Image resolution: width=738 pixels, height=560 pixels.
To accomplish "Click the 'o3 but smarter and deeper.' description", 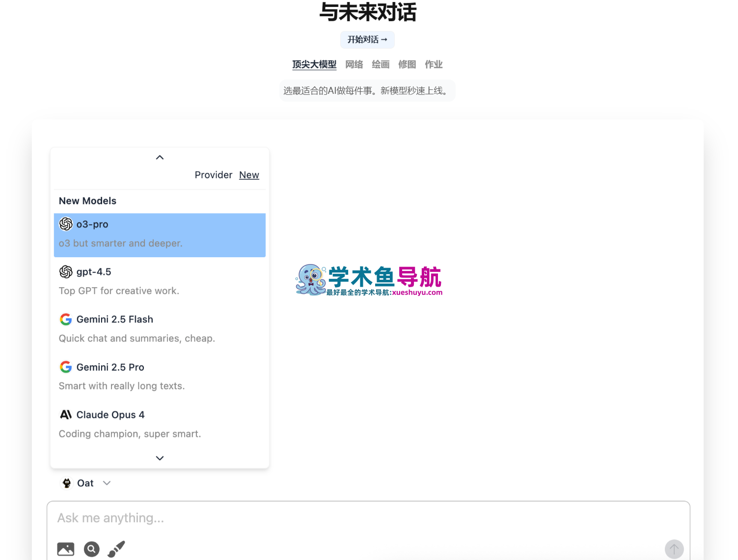I will click(121, 243).
